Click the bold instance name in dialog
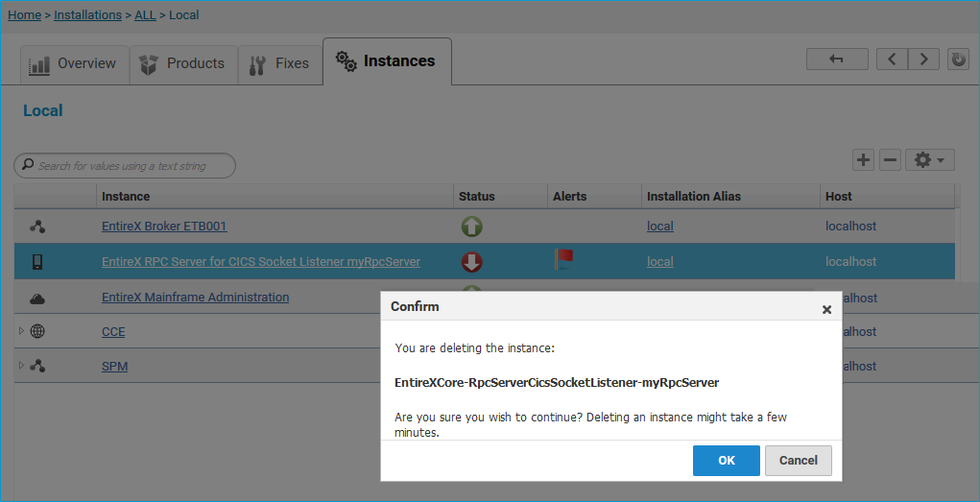Image resolution: width=980 pixels, height=502 pixels. 557,383
